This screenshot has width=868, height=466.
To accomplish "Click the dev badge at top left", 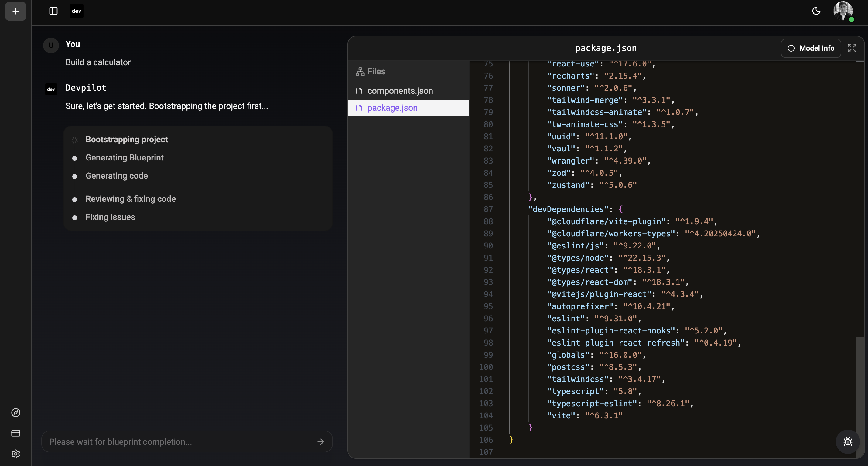I will [76, 11].
